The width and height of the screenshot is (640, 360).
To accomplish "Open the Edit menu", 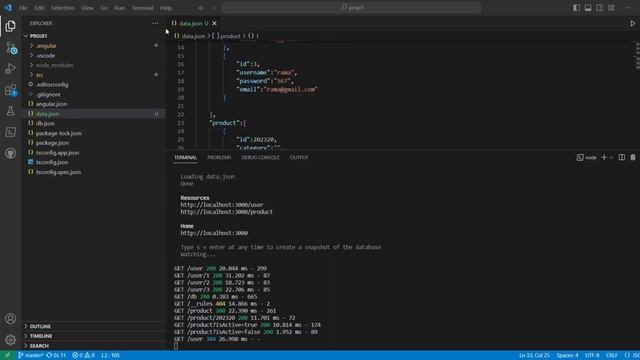I will click(39, 8).
